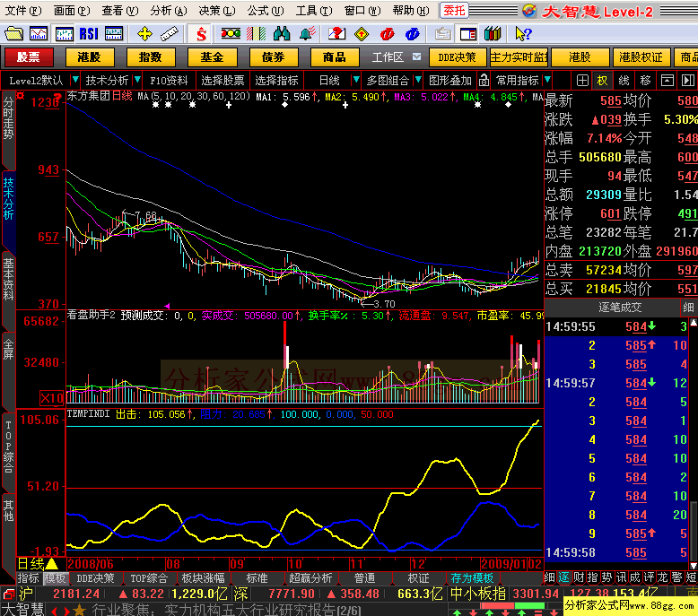Click scroll-down arrow of trade list scrollbar
698x616 pixels.
click(x=694, y=565)
